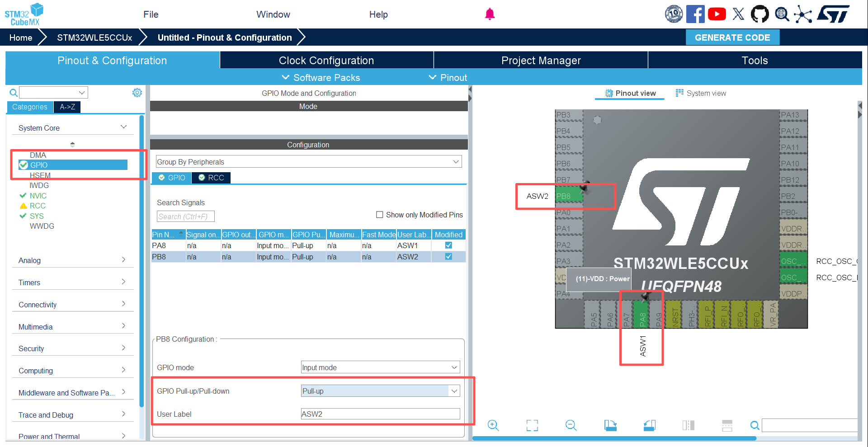This screenshot has width=868, height=447.
Task: Open the File menu
Action: (x=151, y=14)
